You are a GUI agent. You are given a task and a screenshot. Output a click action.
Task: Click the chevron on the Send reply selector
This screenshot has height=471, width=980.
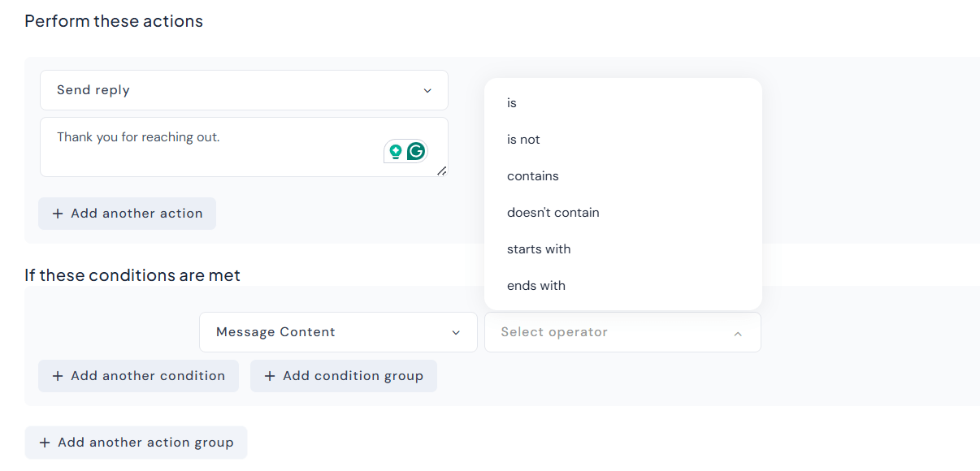tap(427, 90)
